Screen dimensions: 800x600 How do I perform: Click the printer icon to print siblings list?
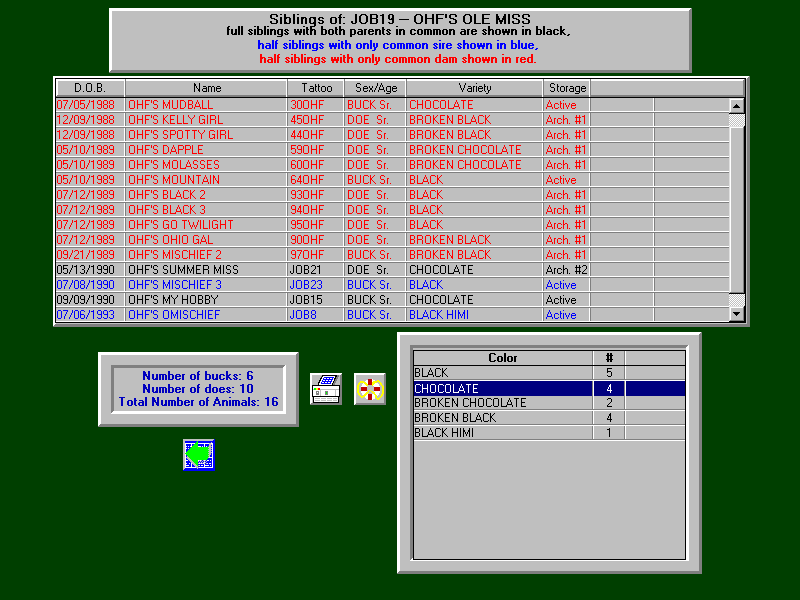(326, 389)
